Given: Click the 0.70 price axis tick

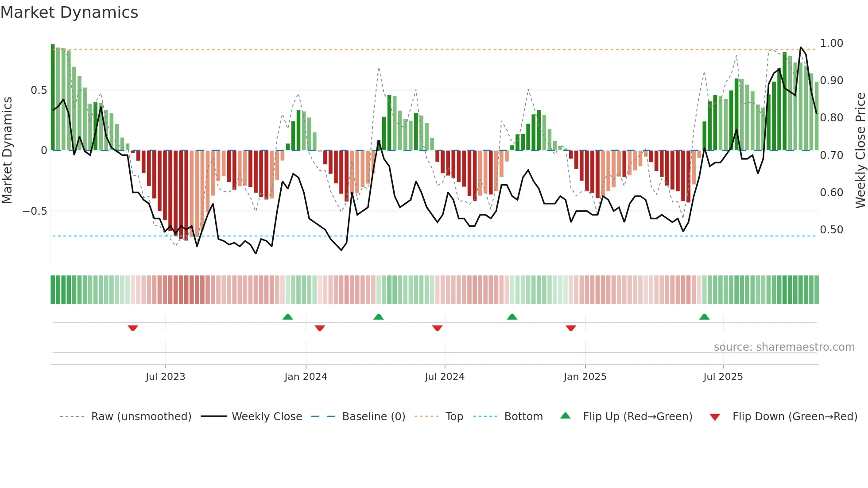Looking at the screenshot, I should coord(832,155).
